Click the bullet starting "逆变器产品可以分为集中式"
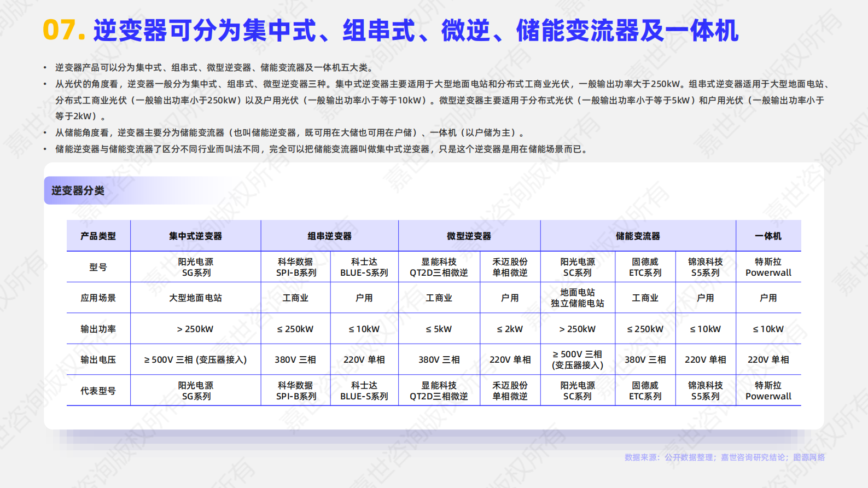 214,68
